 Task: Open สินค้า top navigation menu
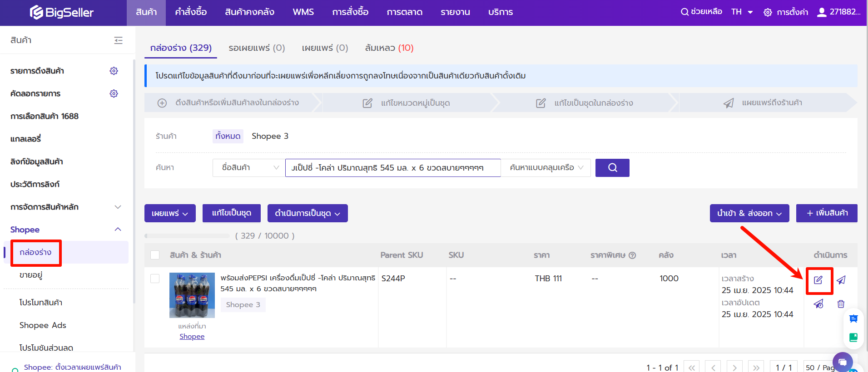[146, 12]
